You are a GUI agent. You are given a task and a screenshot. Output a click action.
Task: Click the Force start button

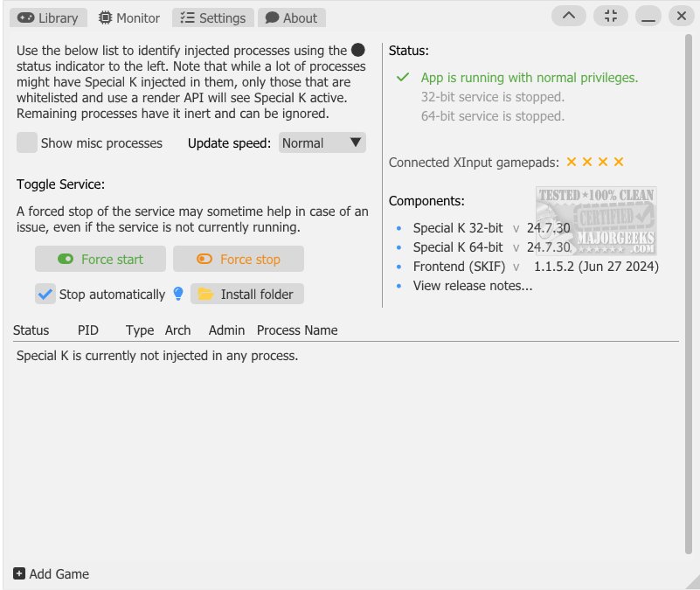pyautogui.click(x=100, y=259)
